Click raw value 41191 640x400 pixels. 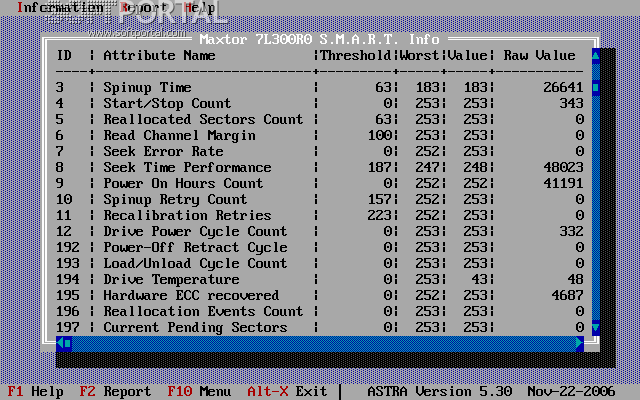563,183
